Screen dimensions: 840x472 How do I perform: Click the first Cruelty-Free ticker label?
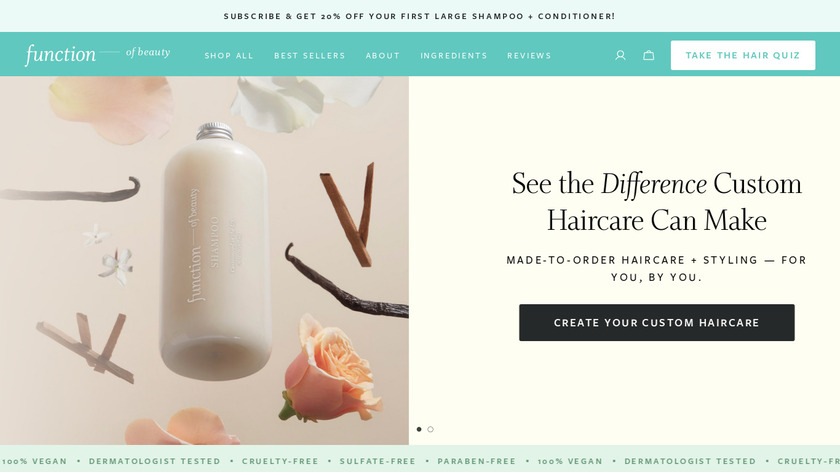(x=280, y=461)
